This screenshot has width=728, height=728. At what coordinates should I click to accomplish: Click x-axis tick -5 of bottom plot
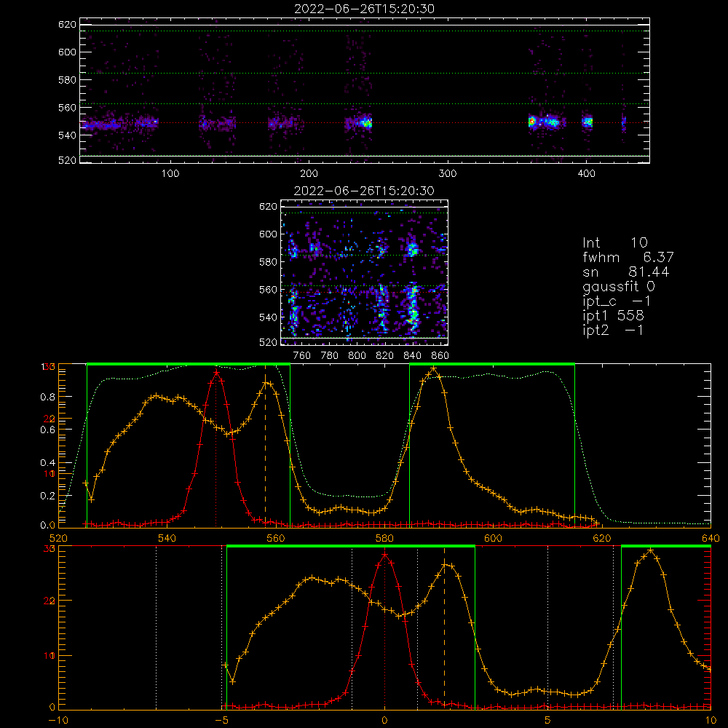[221, 721]
